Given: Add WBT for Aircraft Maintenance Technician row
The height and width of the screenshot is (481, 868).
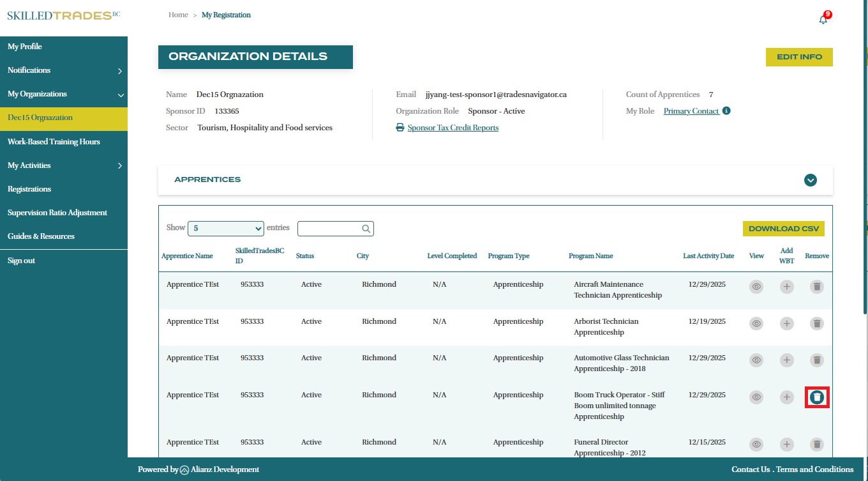Looking at the screenshot, I should click(x=787, y=287).
